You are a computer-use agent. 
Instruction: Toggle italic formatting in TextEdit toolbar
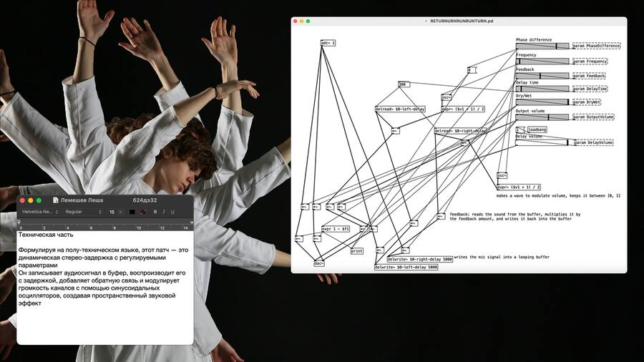point(163,212)
